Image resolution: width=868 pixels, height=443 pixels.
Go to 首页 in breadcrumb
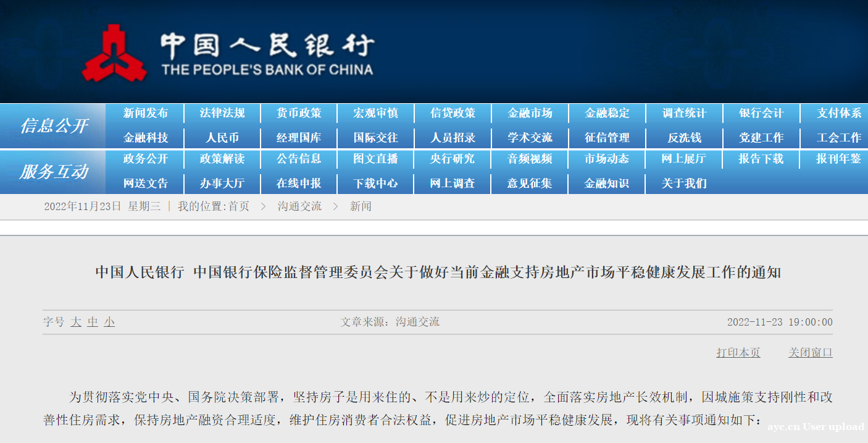(x=239, y=206)
